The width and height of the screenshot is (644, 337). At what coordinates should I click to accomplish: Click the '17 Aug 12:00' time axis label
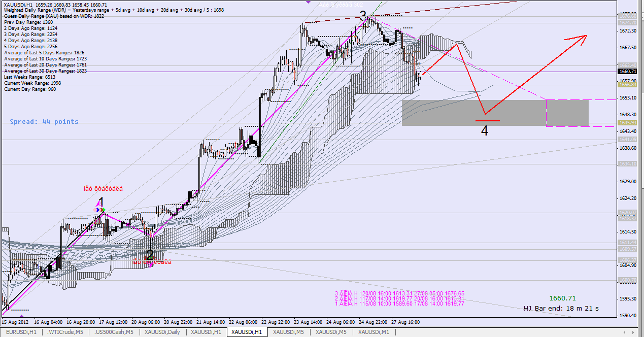(x=114, y=322)
